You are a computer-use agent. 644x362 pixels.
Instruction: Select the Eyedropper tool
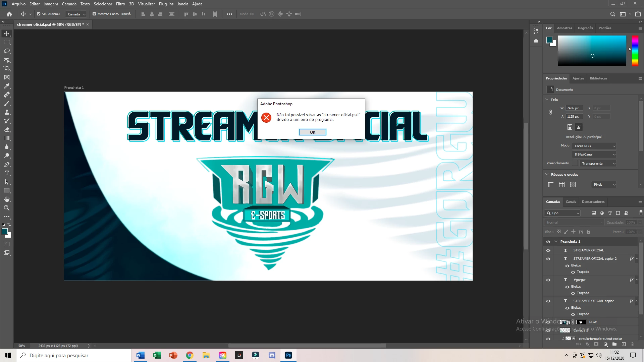click(7, 86)
